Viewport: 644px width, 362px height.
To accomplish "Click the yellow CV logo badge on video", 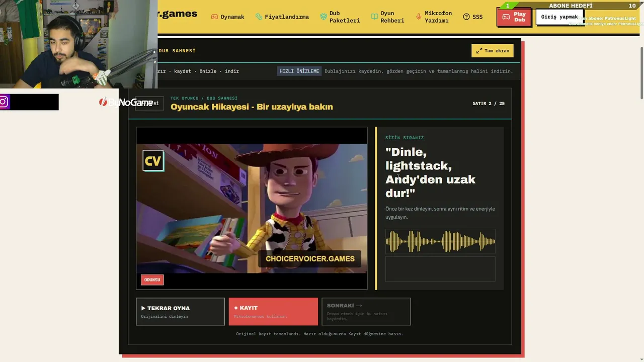I will coord(153,161).
